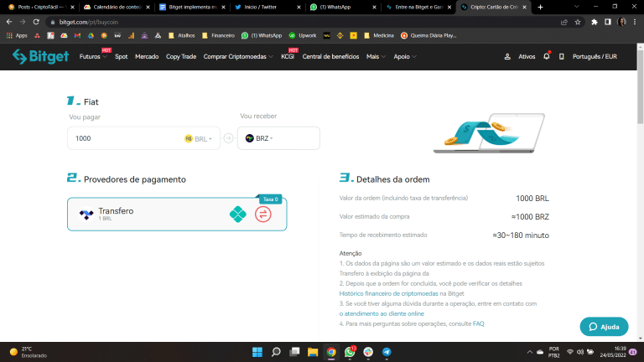Go back in browser history

[9, 22]
